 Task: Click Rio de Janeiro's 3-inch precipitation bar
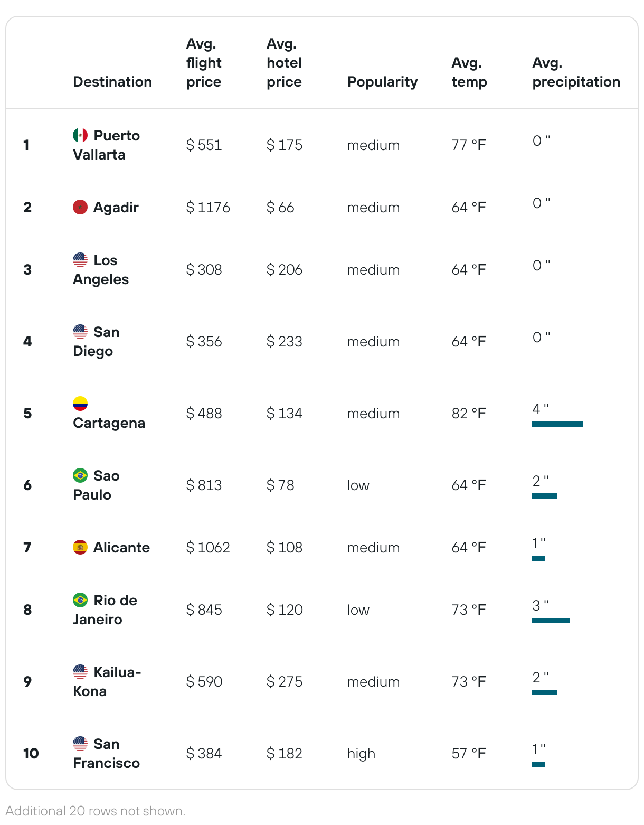[551, 621]
